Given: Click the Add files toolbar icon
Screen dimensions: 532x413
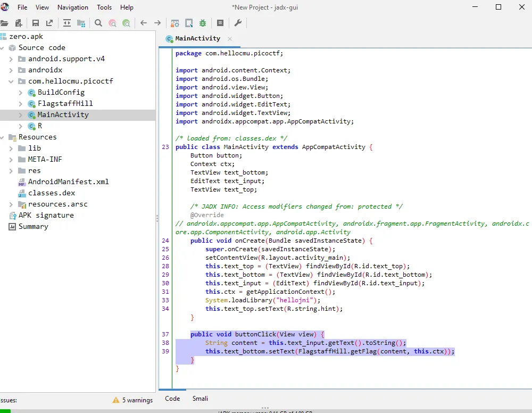Looking at the screenshot, I should 19,23.
